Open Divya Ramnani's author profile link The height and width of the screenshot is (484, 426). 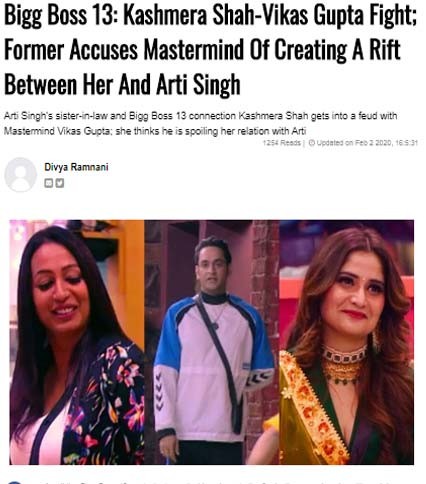point(76,167)
